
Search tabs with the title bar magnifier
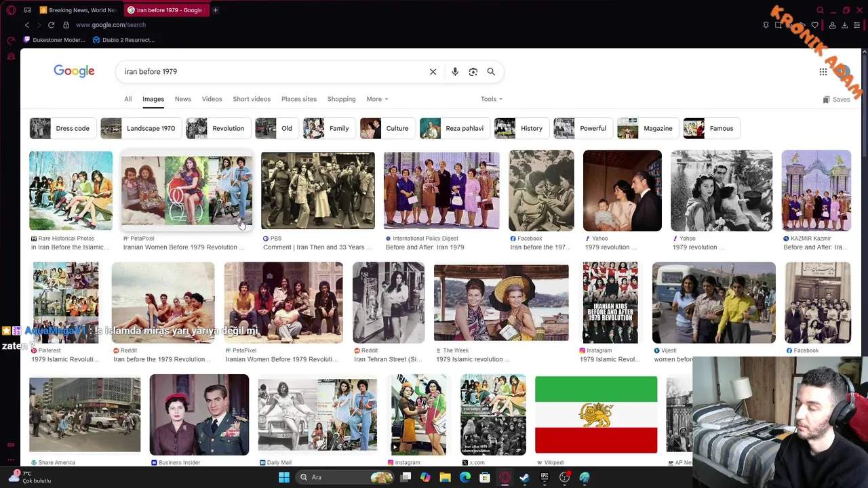(x=820, y=10)
